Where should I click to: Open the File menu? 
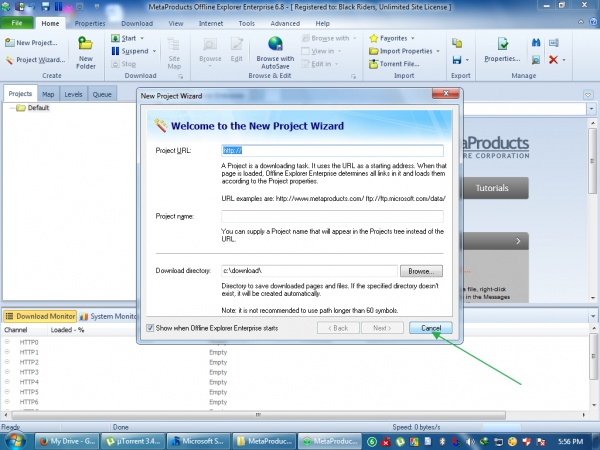click(x=17, y=23)
